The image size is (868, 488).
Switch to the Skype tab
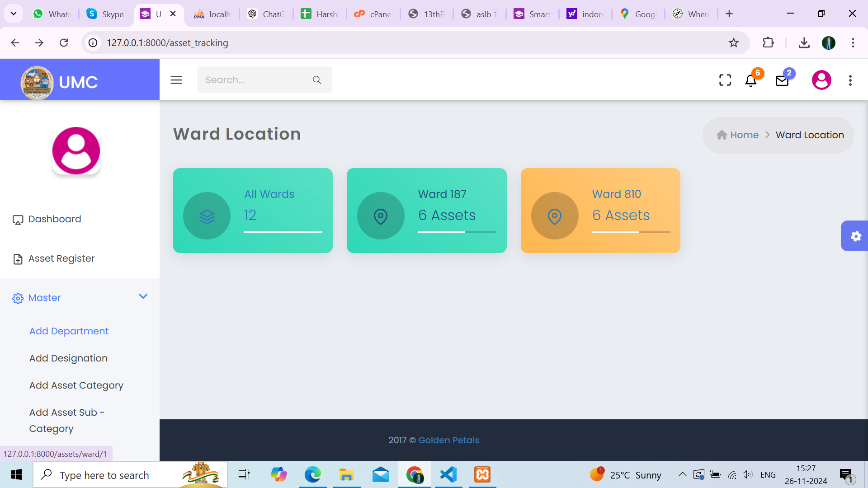pos(106,14)
